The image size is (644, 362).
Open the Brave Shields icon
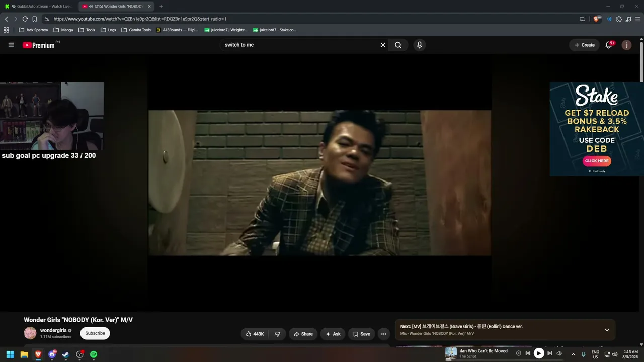point(597,19)
